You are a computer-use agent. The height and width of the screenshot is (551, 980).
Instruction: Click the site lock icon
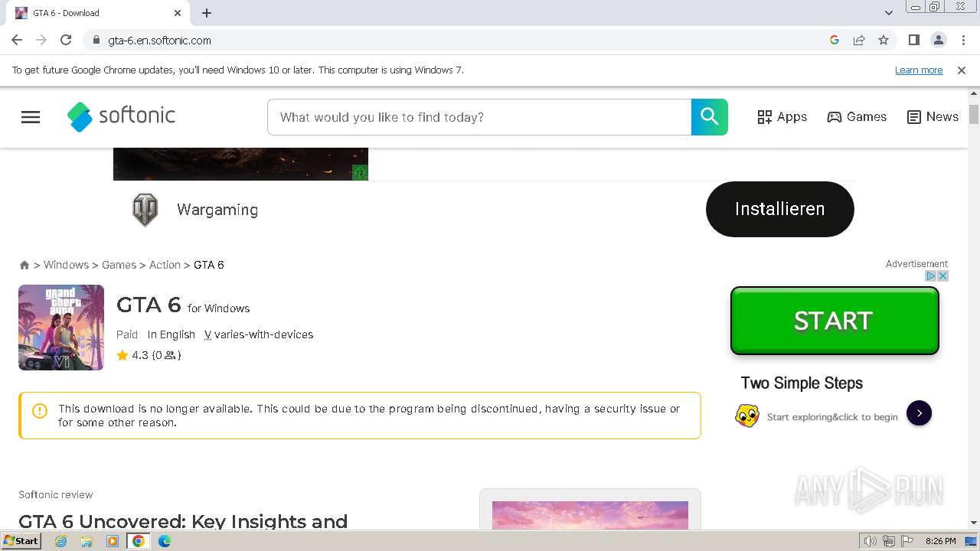pos(96,40)
